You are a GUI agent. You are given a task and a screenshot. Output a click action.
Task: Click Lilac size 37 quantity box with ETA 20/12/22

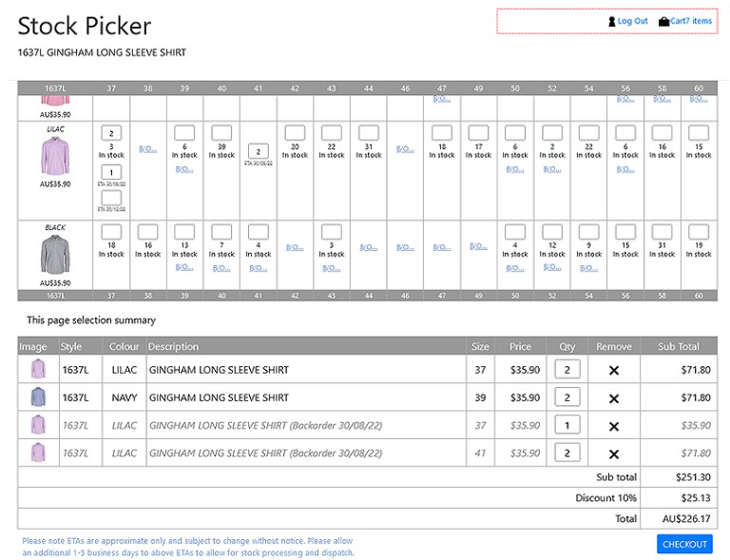tap(111, 197)
